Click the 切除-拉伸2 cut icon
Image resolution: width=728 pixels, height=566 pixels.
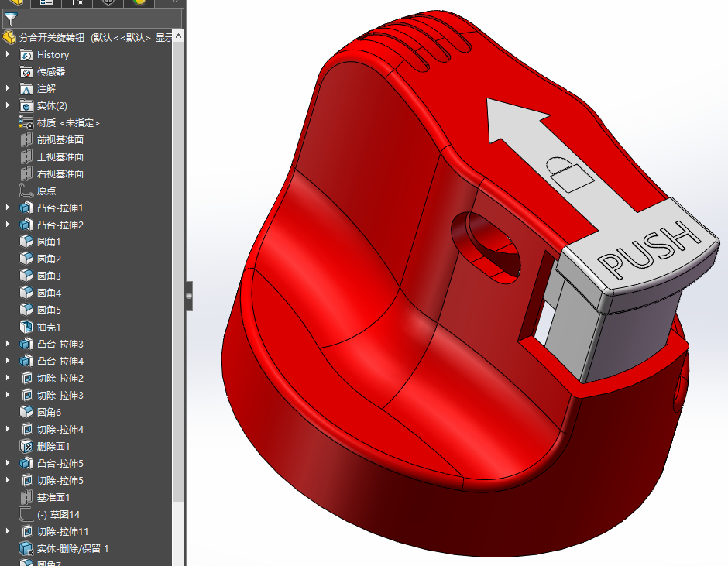tap(26, 378)
